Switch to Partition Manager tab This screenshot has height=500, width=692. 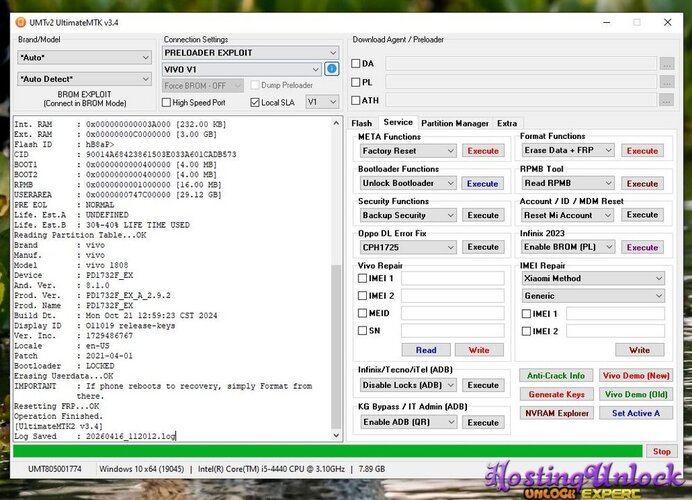(455, 124)
